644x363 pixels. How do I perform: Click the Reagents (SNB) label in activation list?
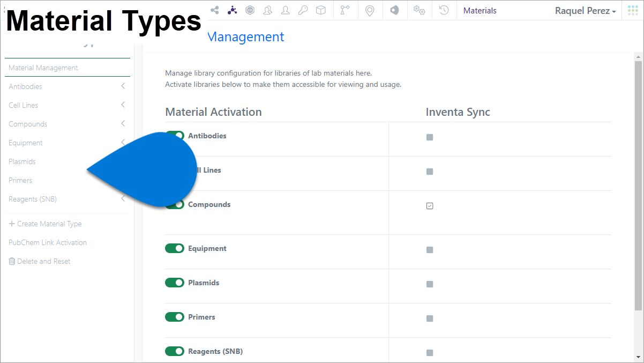[215, 351]
